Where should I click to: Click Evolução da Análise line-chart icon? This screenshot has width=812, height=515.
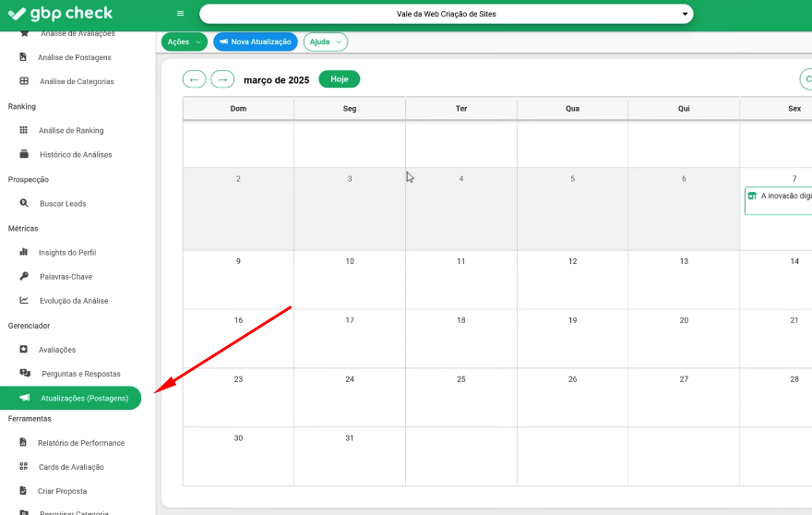coord(24,300)
